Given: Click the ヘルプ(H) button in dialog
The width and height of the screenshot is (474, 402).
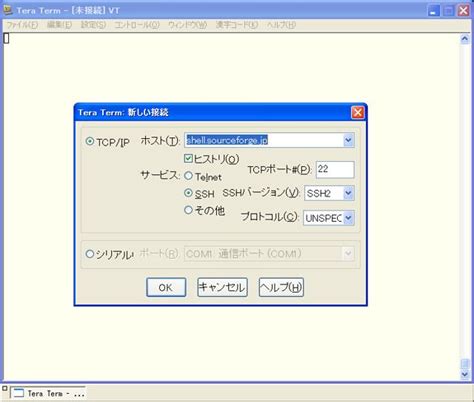Looking at the screenshot, I should (281, 287).
